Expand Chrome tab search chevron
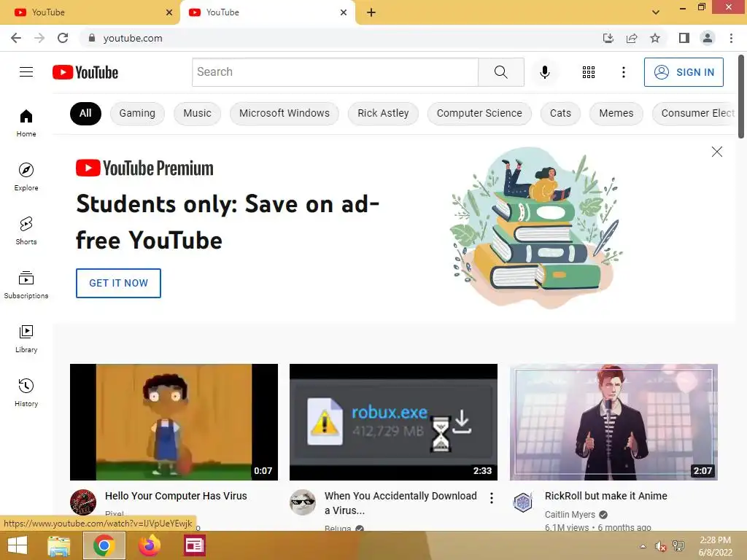This screenshot has width=747, height=560. [656, 12]
